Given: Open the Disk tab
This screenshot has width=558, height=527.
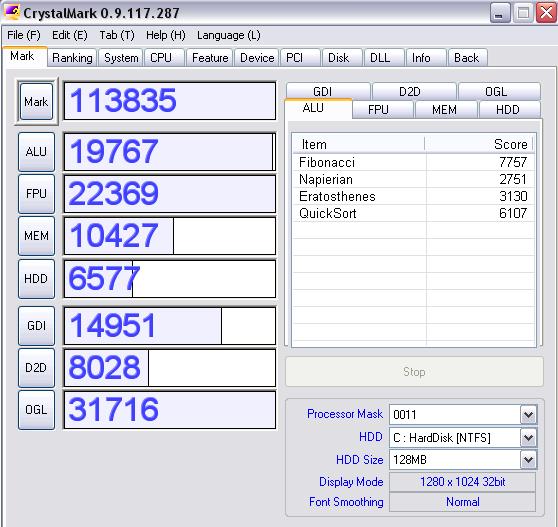Looking at the screenshot, I should pos(338,58).
